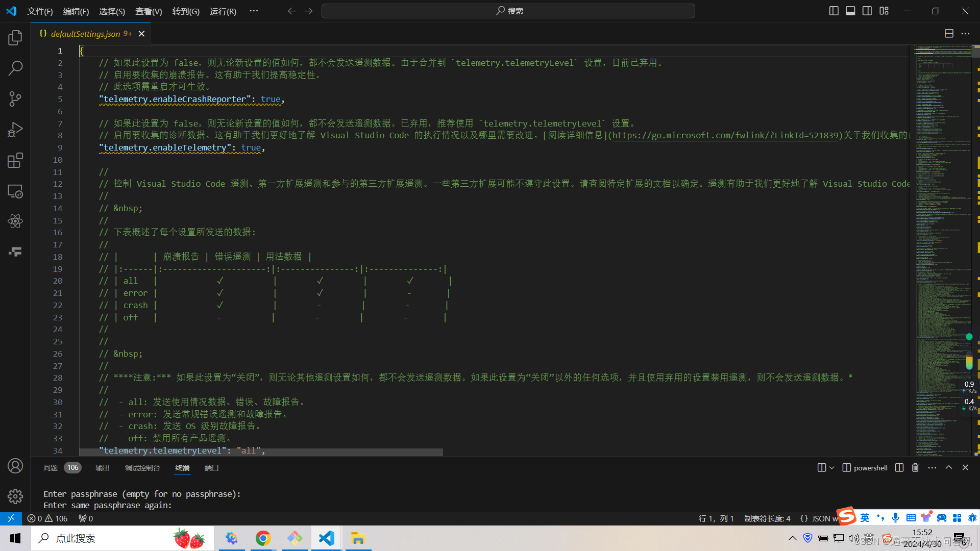Open launch profile dropdown beside new terminal
The height and width of the screenshot is (551, 980).
[x=832, y=467]
